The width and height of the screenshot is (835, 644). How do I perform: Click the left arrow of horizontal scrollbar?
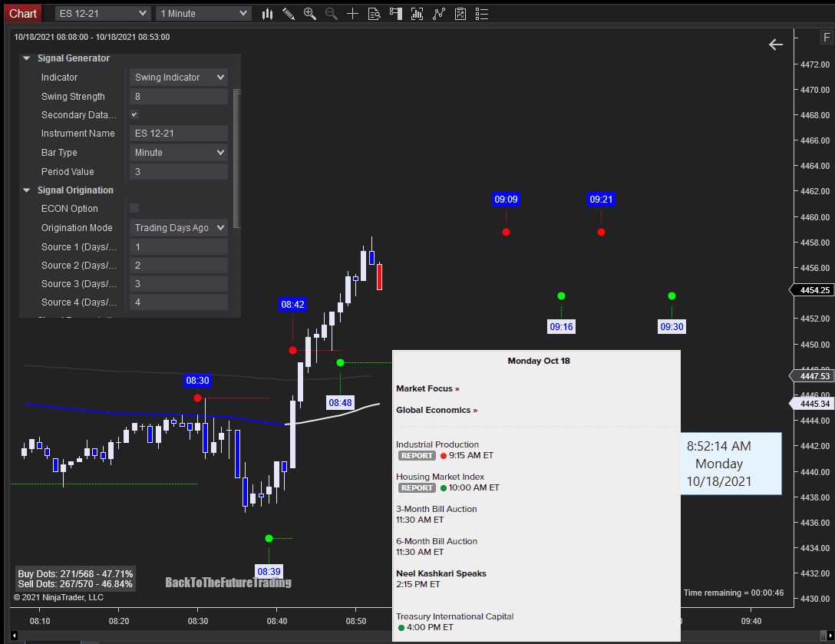(15, 636)
